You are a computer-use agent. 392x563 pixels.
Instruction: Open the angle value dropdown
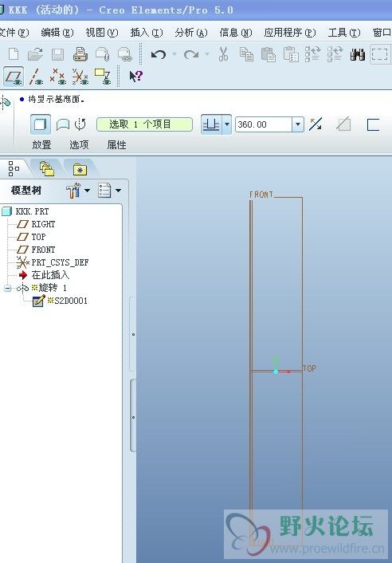coord(298,124)
